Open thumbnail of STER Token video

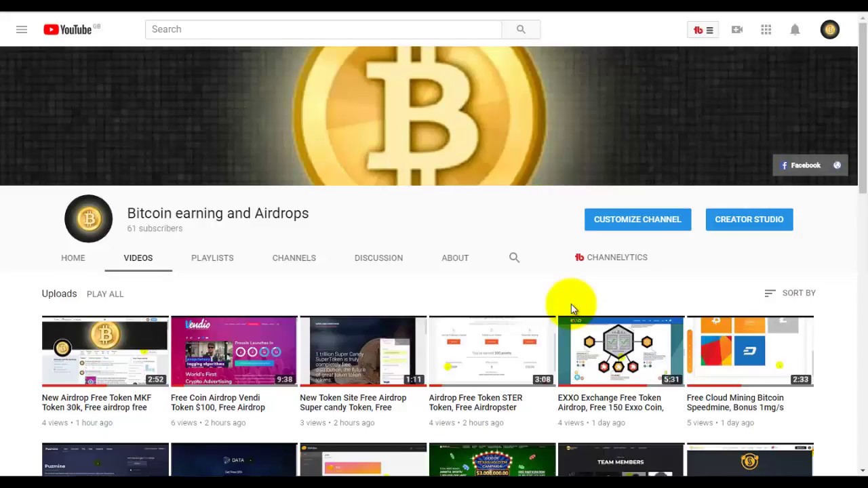(492, 351)
